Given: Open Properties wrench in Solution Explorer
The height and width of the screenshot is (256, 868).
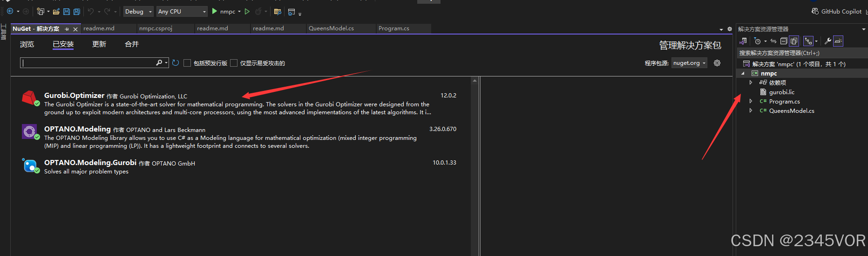Looking at the screenshot, I should pyautogui.click(x=828, y=41).
